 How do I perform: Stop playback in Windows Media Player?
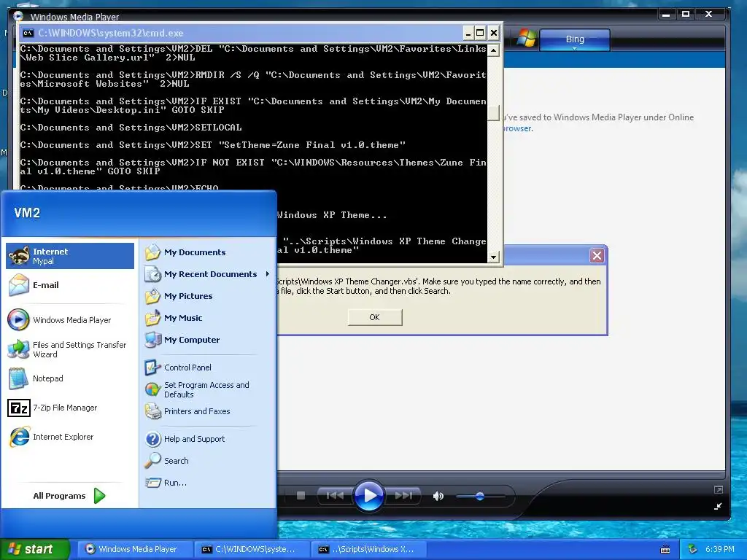point(301,496)
